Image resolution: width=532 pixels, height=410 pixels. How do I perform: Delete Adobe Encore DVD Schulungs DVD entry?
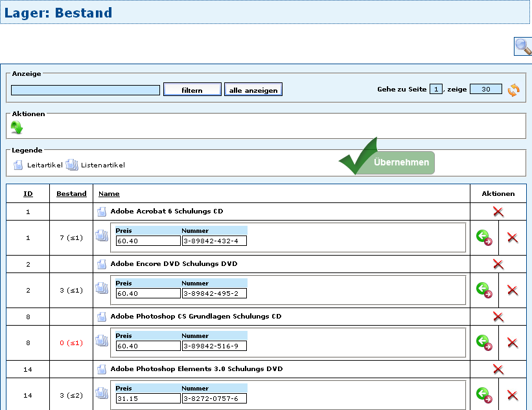coord(498,264)
